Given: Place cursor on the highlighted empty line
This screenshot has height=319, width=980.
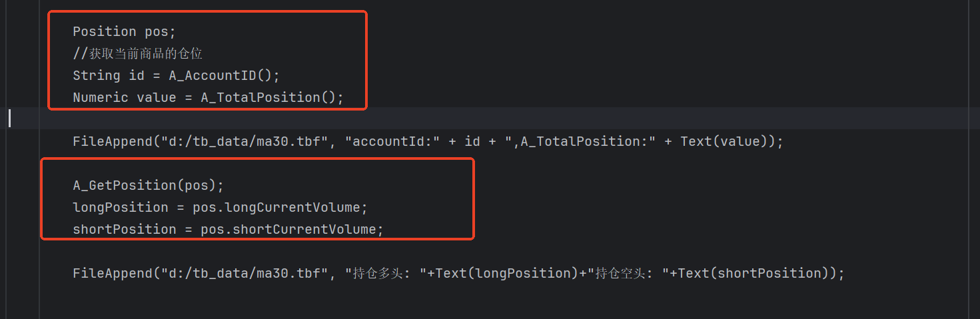Looking at the screenshot, I should (400, 119).
